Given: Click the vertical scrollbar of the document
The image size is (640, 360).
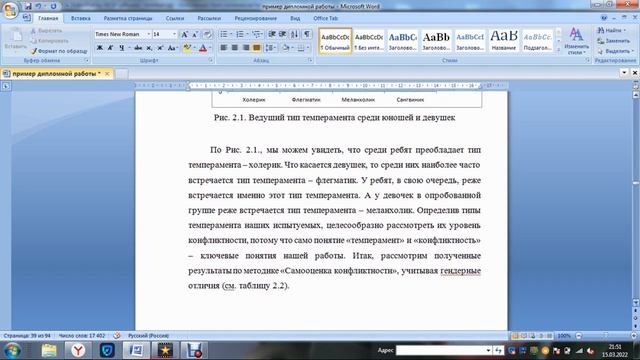Looking at the screenshot, I should point(635,198).
